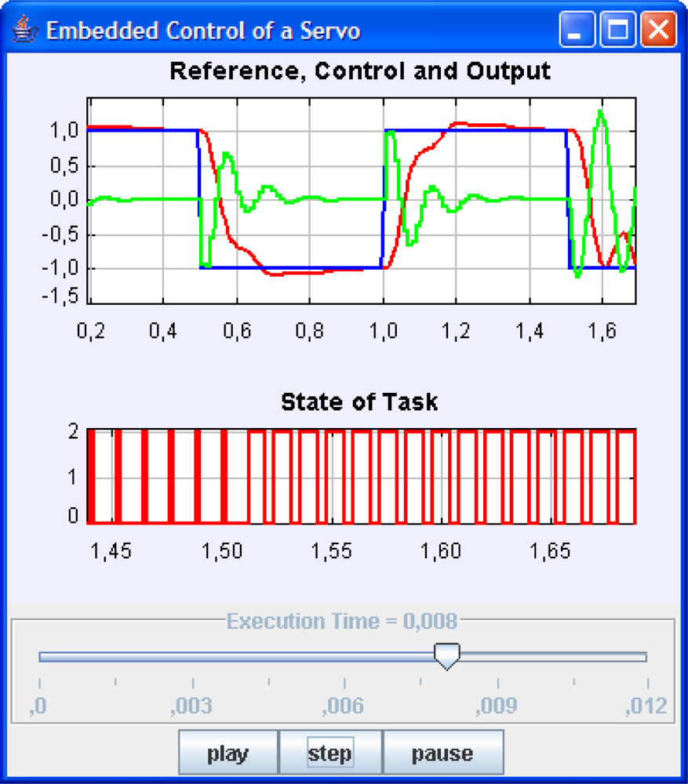The width and height of the screenshot is (688, 784).
Task: Click the '1,6' x-axis label of upper chart
Action: click(x=602, y=331)
